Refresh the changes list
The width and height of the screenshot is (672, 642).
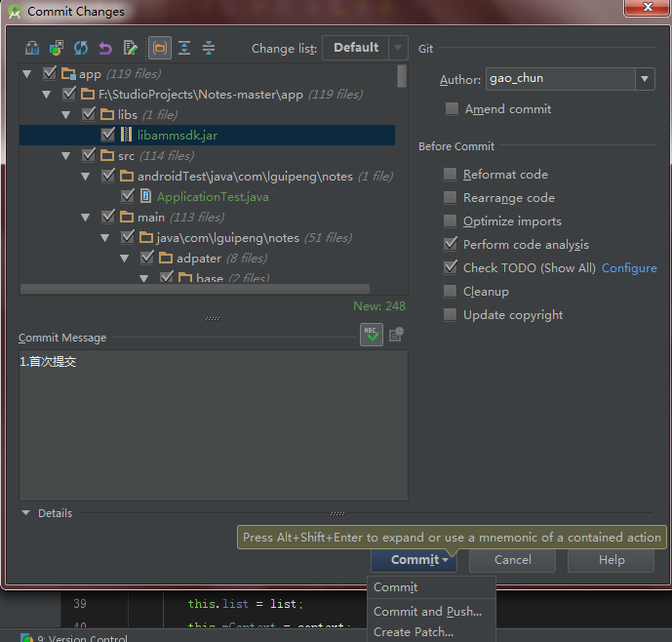pos(81,48)
